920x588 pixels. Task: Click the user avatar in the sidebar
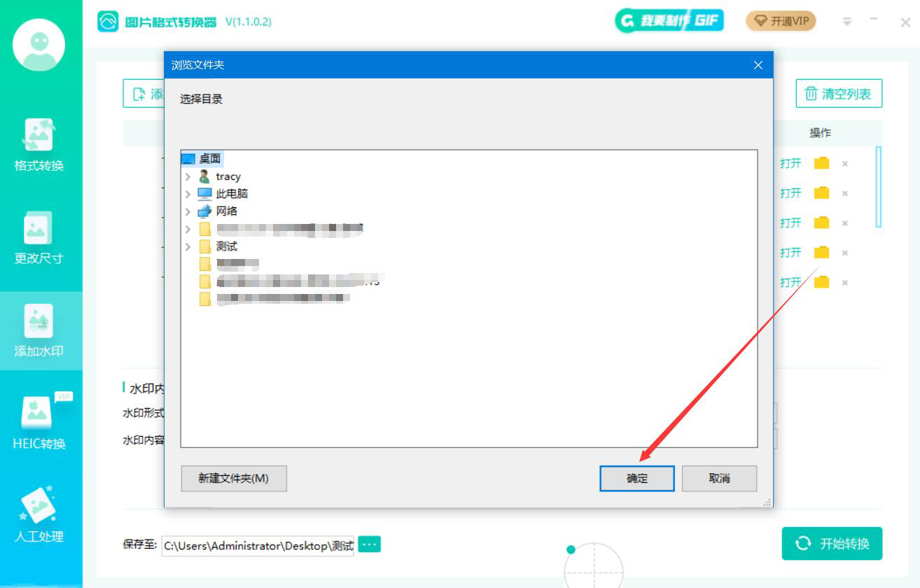click(39, 45)
